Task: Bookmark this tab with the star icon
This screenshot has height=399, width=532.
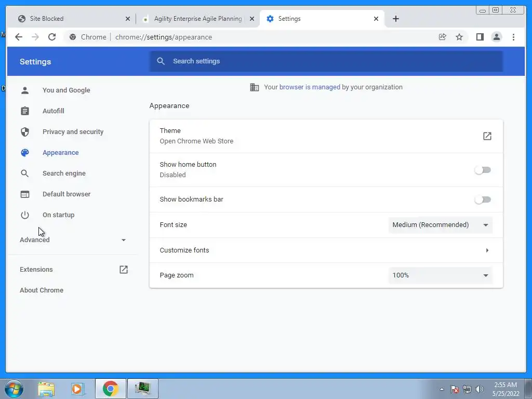Action: (x=459, y=37)
